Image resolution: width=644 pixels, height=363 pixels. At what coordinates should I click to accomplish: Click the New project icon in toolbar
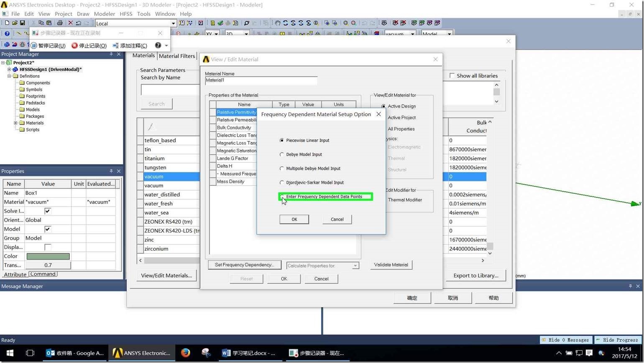(x=7, y=23)
